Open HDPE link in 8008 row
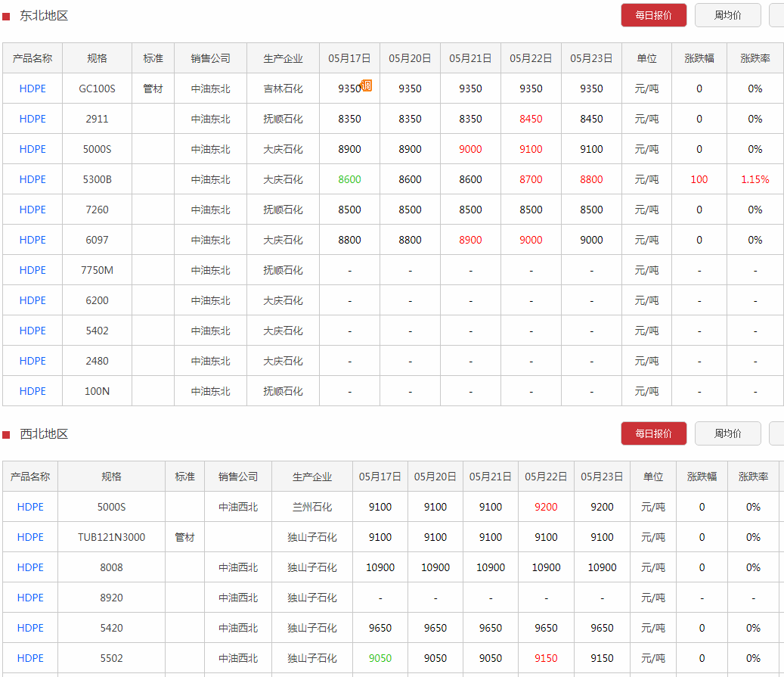The width and height of the screenshot is (784, 677). [30, 568]
